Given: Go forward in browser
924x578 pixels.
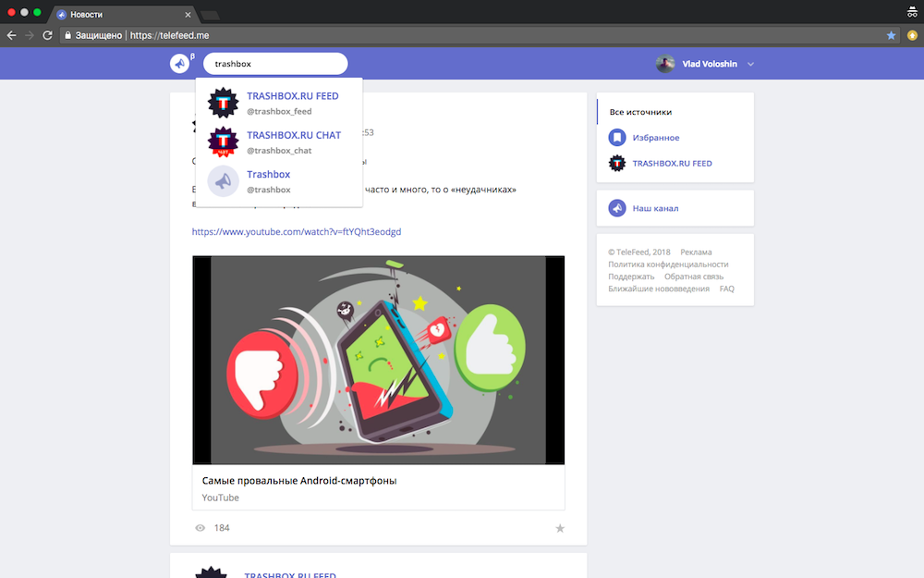Looking at the screenshot, I should point(30,35).
